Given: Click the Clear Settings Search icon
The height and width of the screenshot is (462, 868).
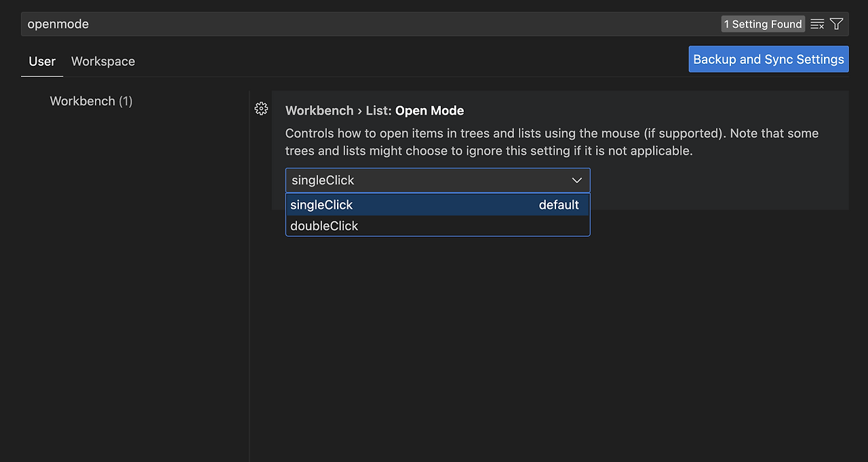Looking at the screenshot, I should point(816,24).
